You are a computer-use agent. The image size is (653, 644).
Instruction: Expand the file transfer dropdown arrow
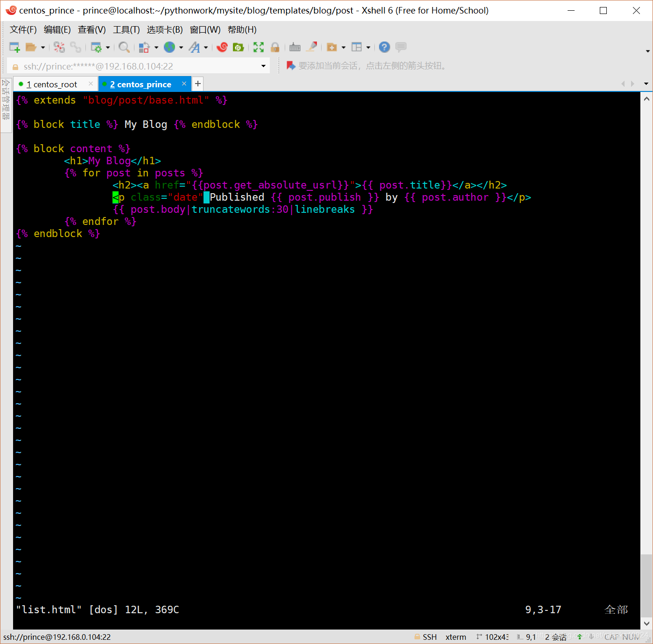point(156,47)
